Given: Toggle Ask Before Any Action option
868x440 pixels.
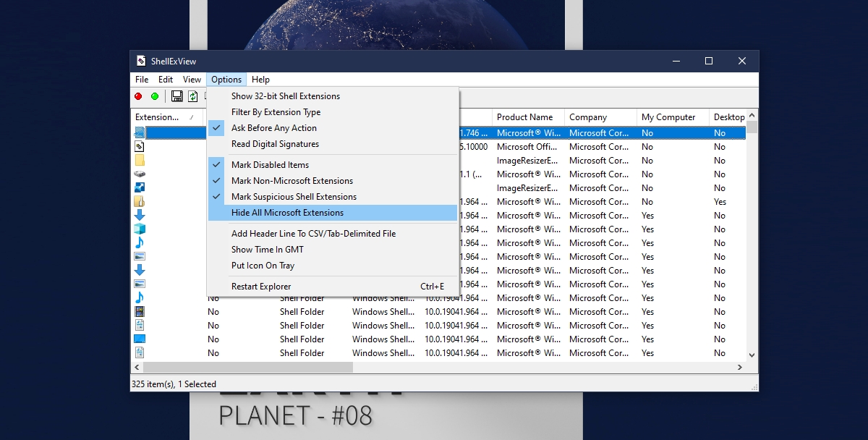Looking at the screenshot, I should pyautogui.click(x=333, y=128).
